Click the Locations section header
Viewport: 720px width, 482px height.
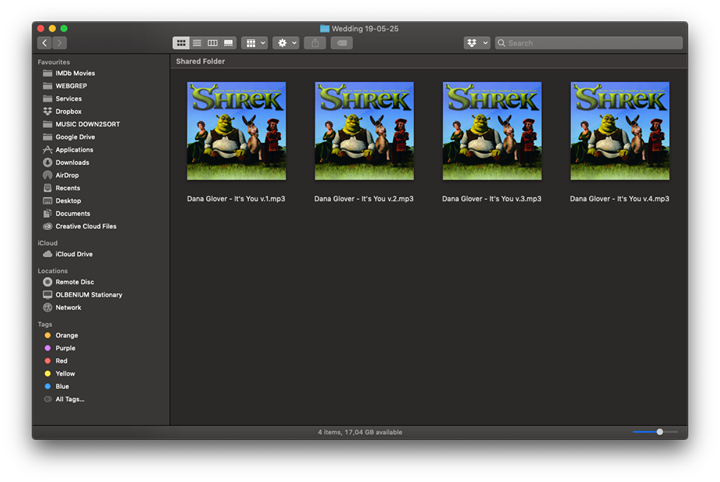[52, 271]
